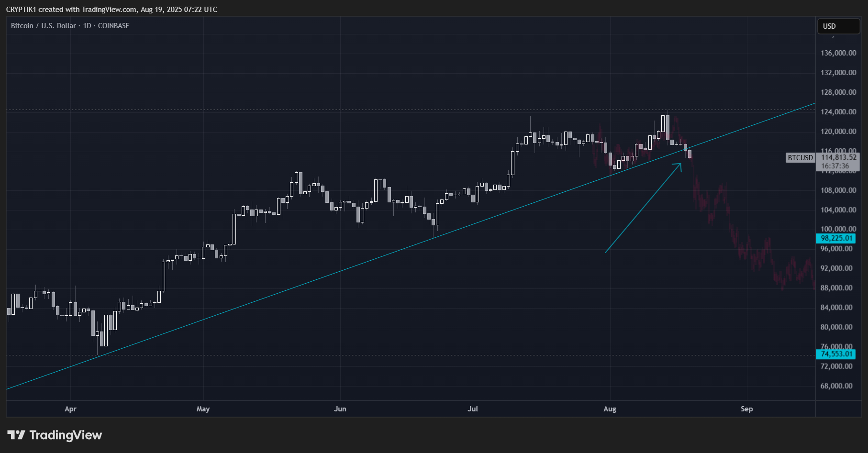Screen dimensions: 868x453
Task: Click the 16:37:36 countdown timer
Action: click(835, 166)
